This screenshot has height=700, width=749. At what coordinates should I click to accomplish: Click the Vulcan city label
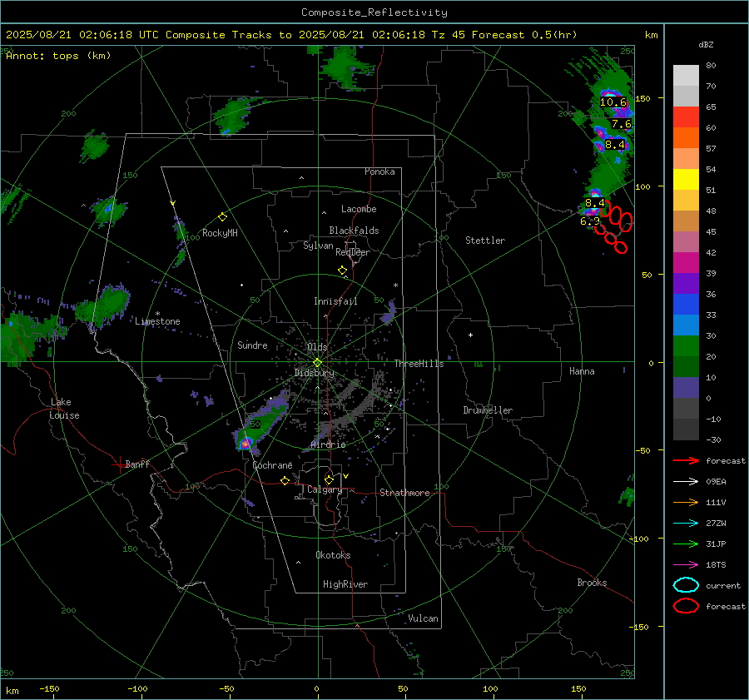[x=423, y=618]
